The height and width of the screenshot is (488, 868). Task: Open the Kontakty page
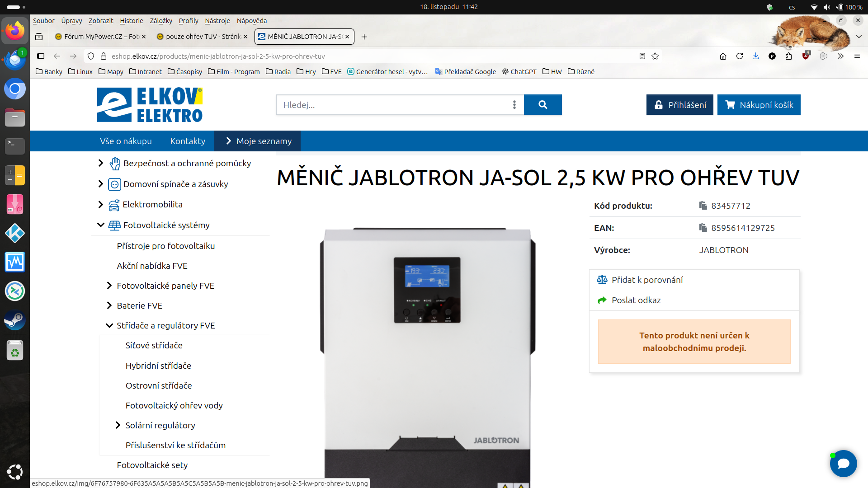188,141
